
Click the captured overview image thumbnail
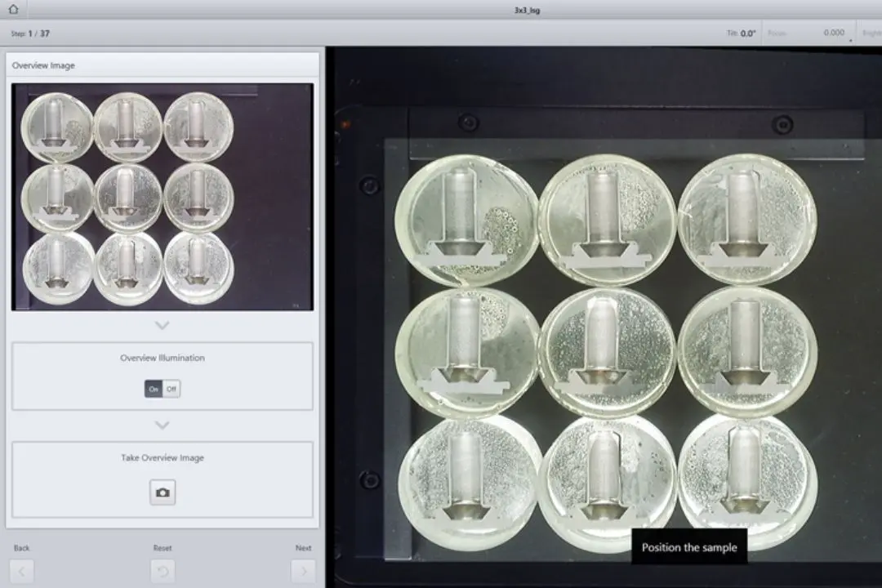coord(163,197)
